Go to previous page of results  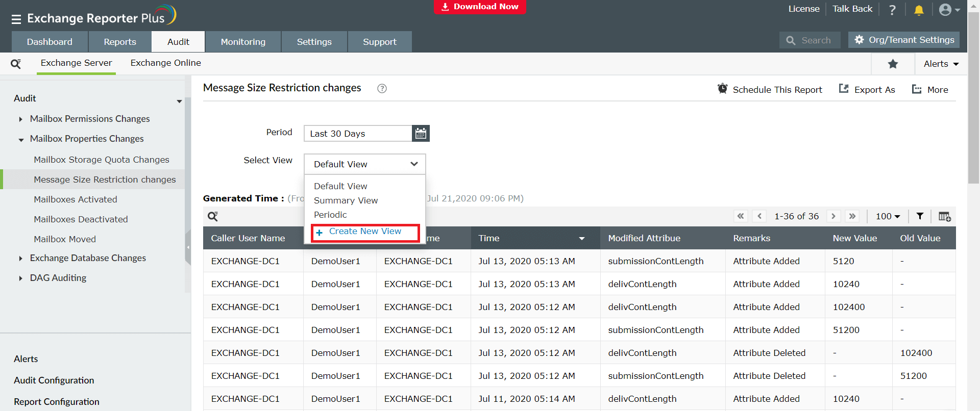click(759, 216)
